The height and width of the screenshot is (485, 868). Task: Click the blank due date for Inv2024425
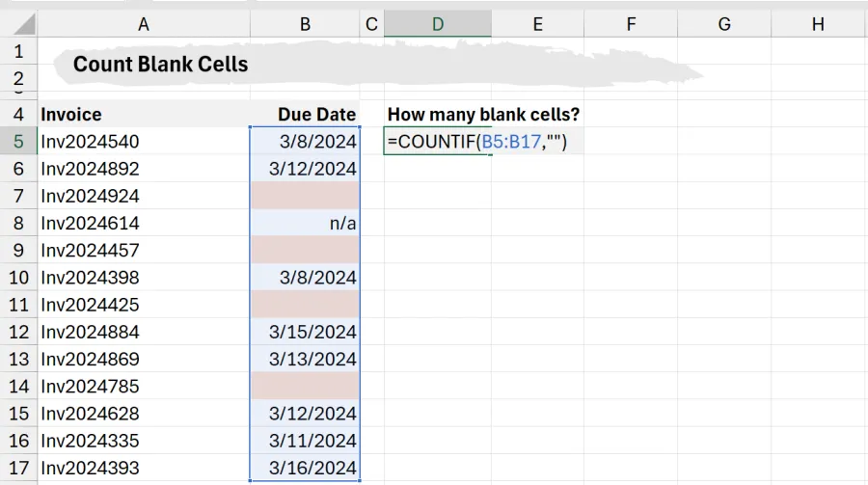coord(305,304)
